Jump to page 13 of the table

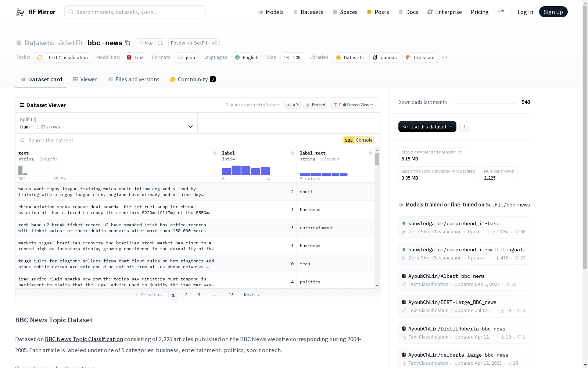(x=231, y=295)
